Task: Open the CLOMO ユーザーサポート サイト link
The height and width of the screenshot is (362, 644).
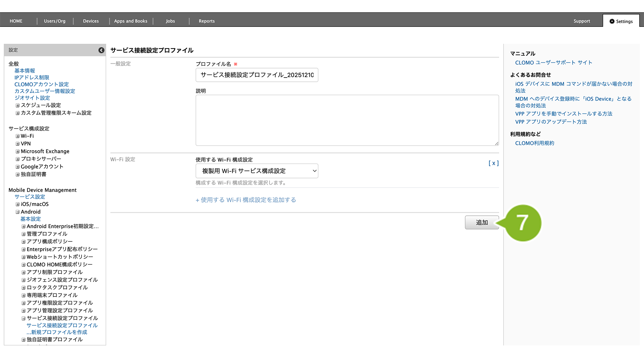Action: [x=553, y=63]
